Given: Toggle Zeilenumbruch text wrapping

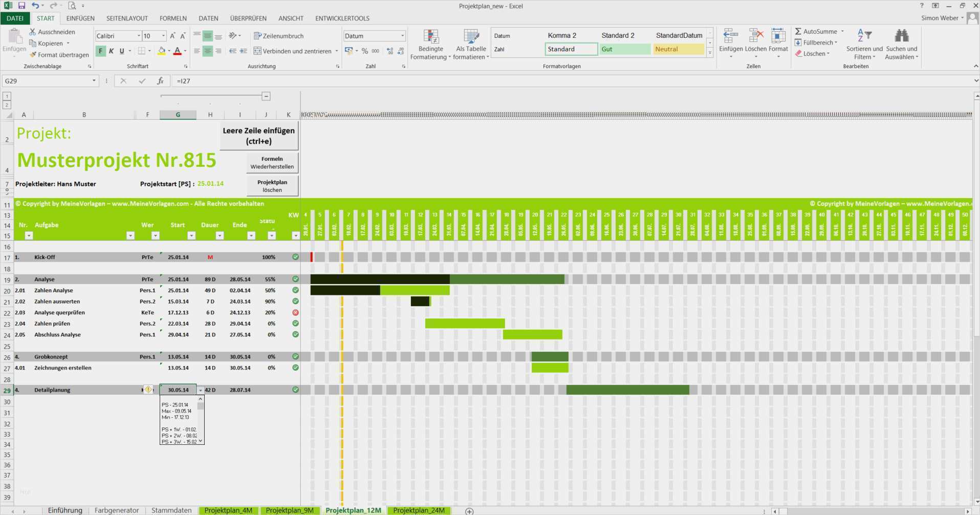Looking at the screenshot, I should point(279,36).
